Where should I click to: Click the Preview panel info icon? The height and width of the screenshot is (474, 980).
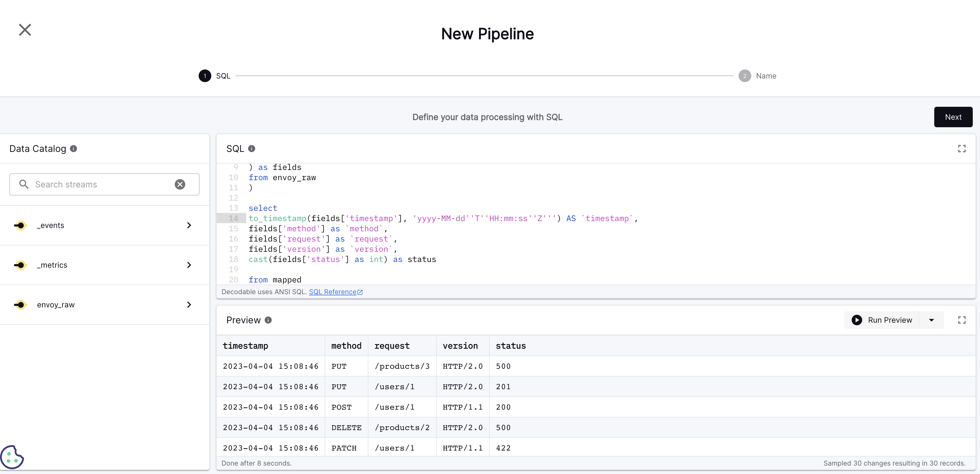268,320
